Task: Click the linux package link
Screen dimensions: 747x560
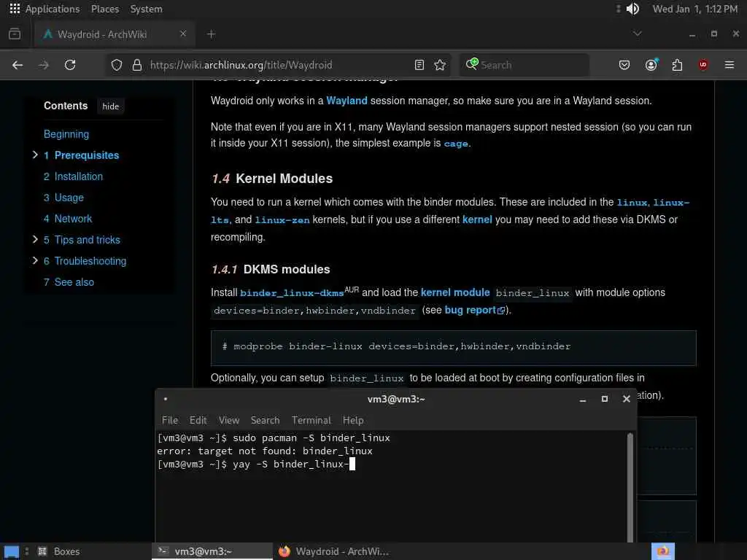Action: pyautogui.click(x=632, y=203)
